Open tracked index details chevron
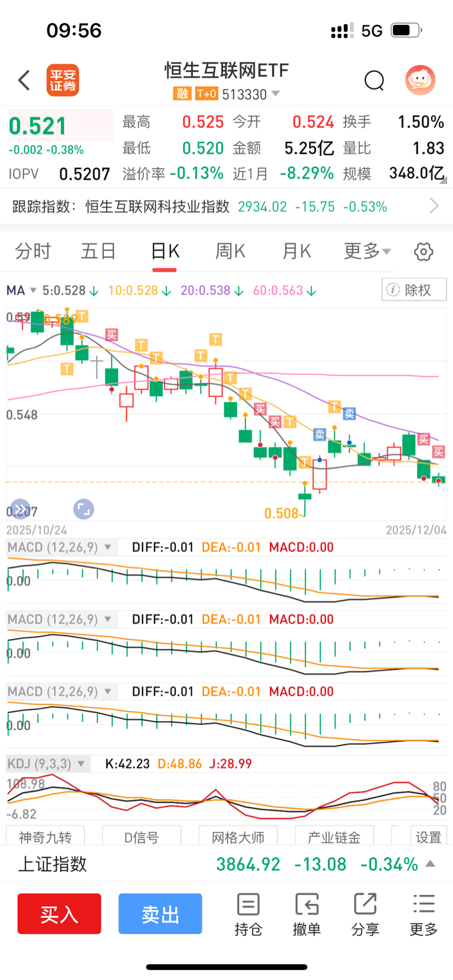This screenshot has height=980, width=453. (x=435, y=206)
